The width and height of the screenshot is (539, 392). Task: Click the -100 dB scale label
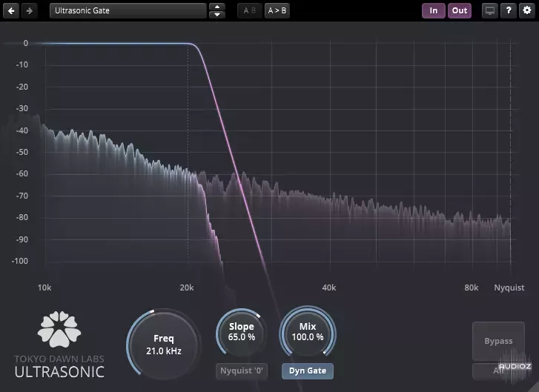pos(19,261)
